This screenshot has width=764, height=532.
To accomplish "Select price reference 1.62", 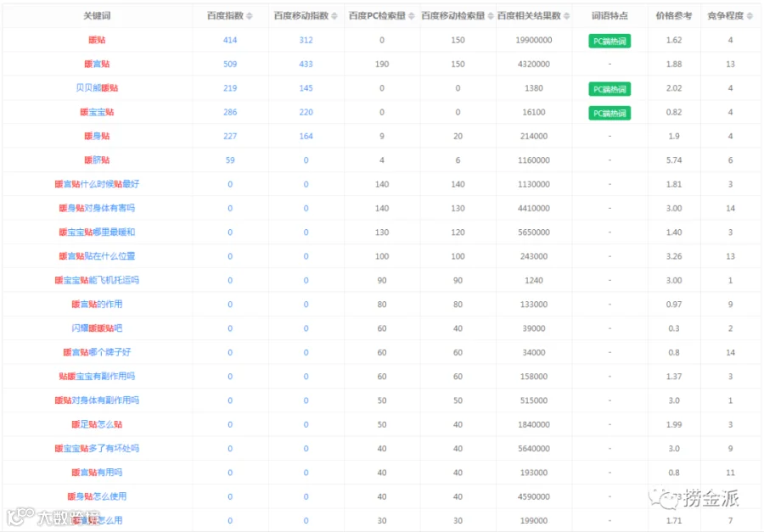I will point(674,40).
